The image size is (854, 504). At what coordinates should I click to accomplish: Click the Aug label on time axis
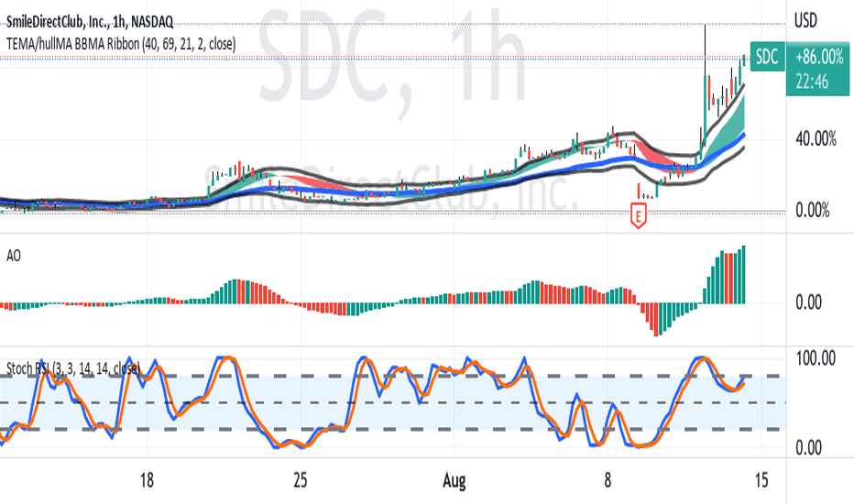click(454, 480)
